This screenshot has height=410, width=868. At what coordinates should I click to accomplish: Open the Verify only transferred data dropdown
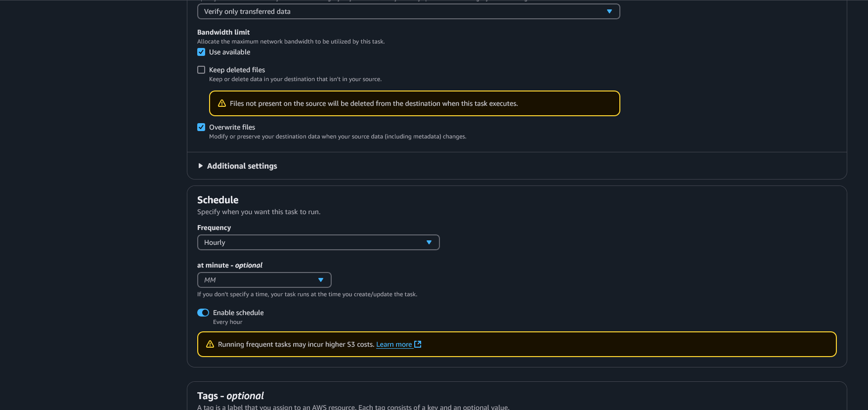coord(409,11)
